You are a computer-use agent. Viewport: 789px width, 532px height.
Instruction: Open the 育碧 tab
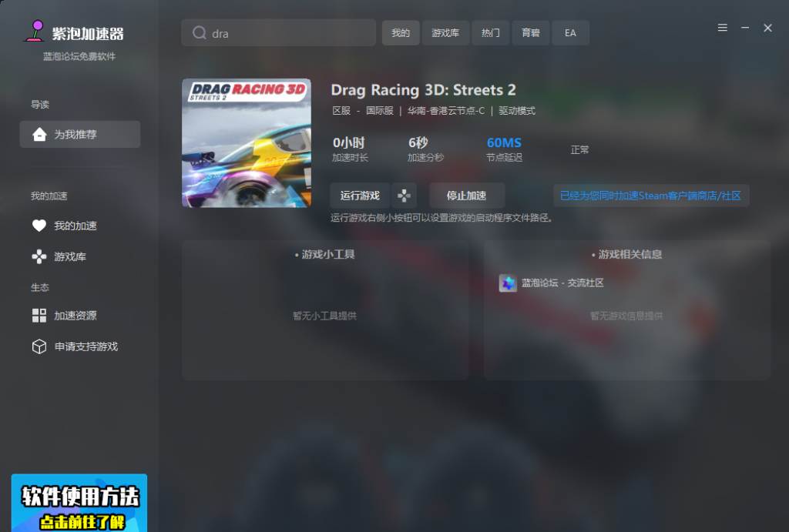[530, 33]
